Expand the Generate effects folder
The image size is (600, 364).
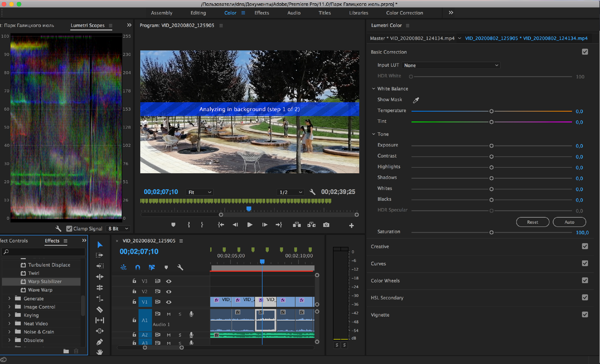point(9,299)
